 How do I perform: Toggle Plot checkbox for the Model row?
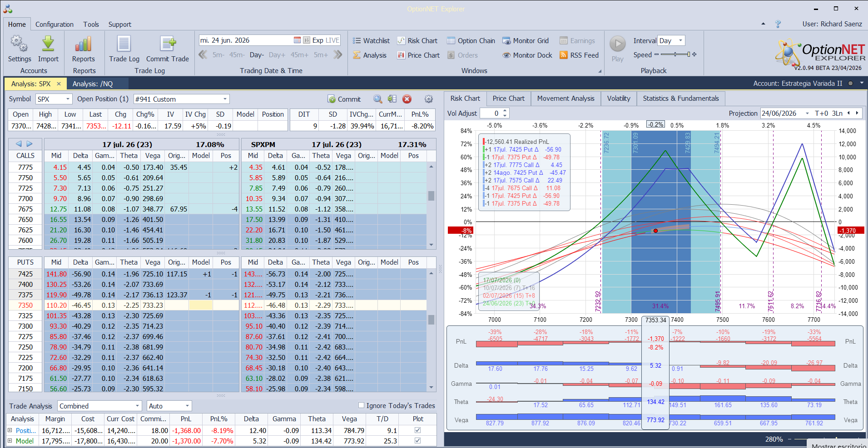(x=417, y=441)
